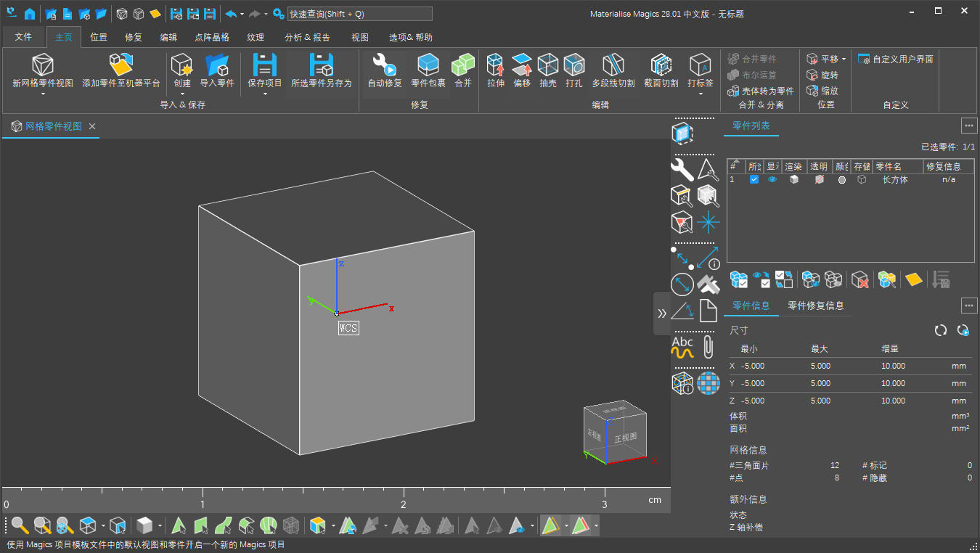Click the 添加零件至机器平台 icon

pos(121,70)
